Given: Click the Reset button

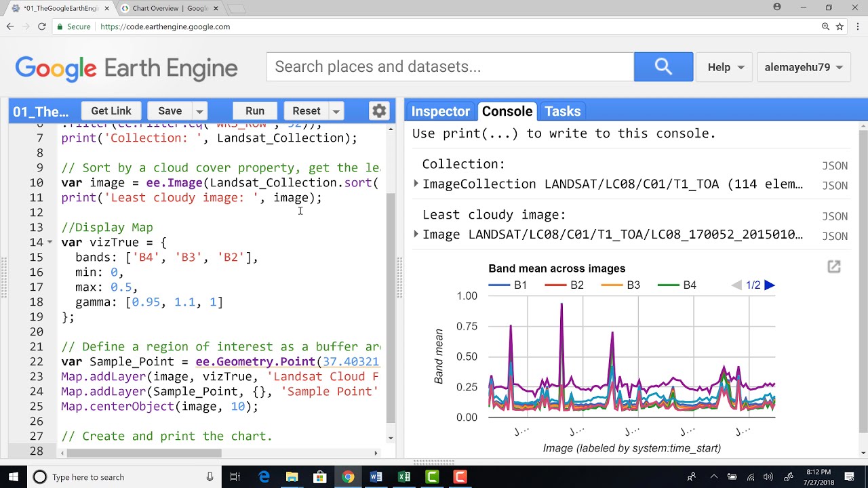Looking at the screenshot, I should click(x=306, y=111).
